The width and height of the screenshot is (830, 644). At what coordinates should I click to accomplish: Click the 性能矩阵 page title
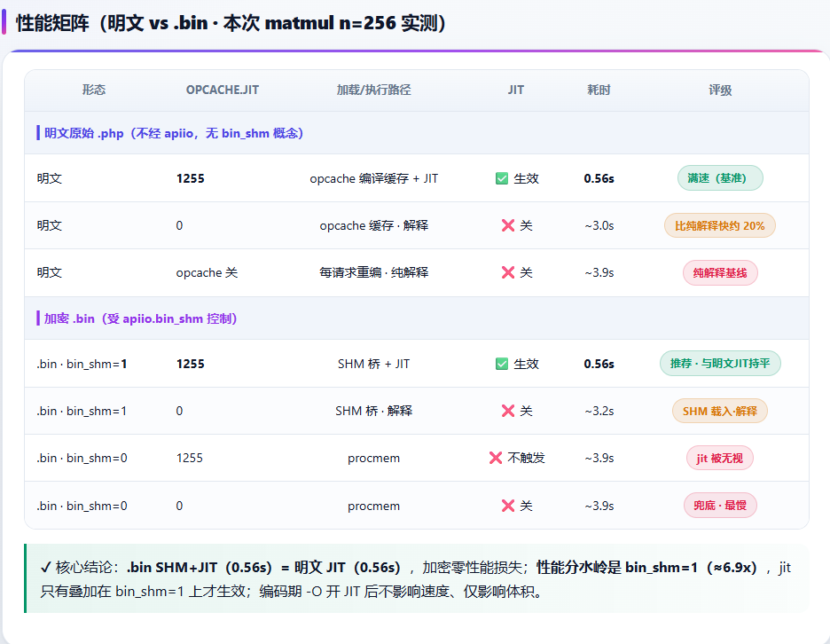(x=231, y=23)
